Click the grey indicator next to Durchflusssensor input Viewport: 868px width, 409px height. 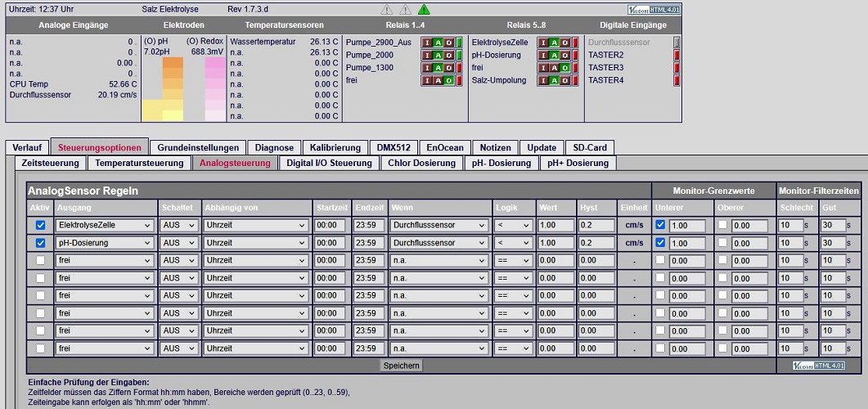pyautogui.click(x=677, y=42)
